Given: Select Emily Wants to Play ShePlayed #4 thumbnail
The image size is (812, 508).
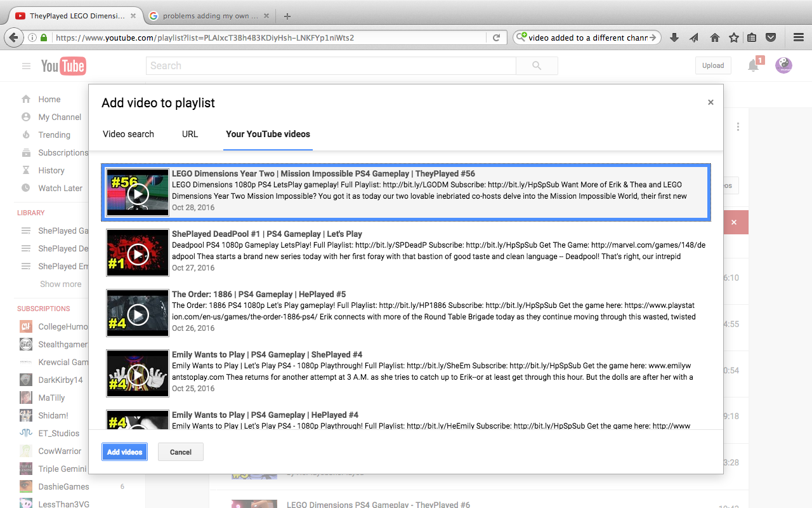Looking at the screenshot, I should click(138, 373).
